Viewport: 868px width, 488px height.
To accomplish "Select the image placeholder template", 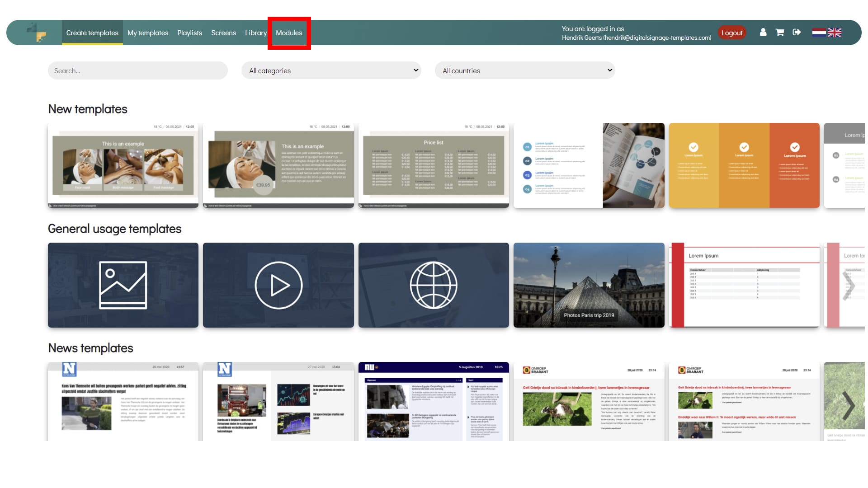I will pos(123,285).
